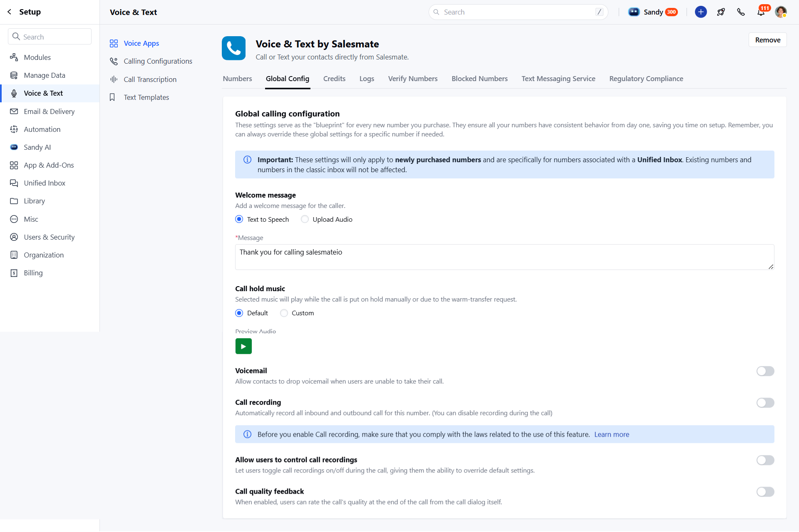Click the welcome Message text area
Screen dimensions: 799x532
click(504, 257)
